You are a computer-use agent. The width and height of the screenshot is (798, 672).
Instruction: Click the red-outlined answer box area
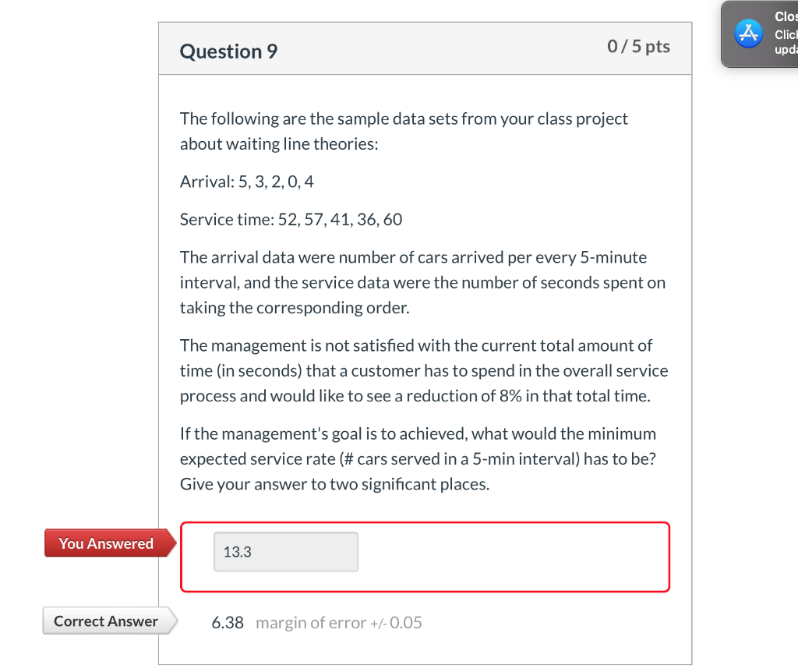[425, 557]
